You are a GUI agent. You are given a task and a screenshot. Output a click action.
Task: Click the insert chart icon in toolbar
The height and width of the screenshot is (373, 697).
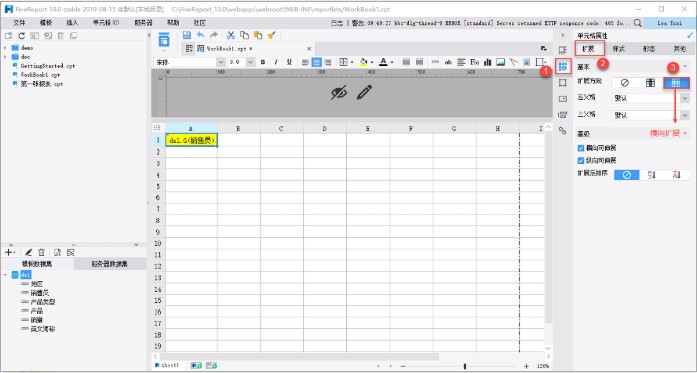coord(487,62)
